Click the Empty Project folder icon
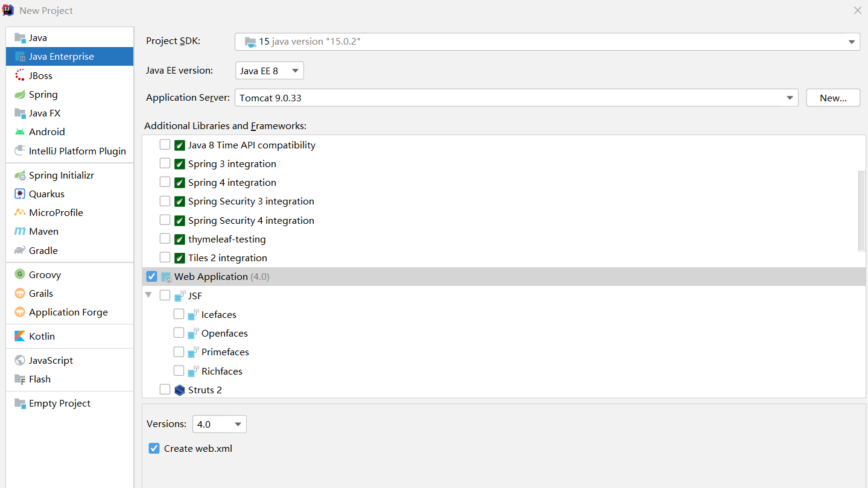 point(20,403)
